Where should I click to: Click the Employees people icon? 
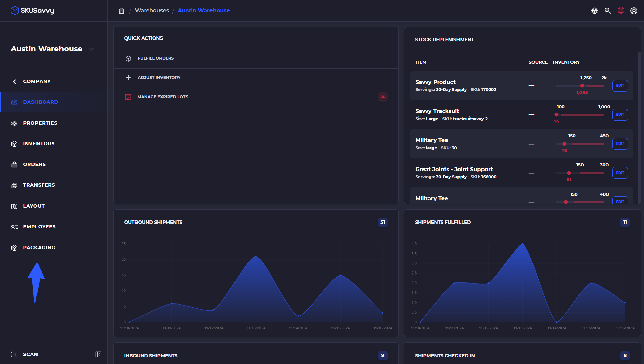(x=14, y=227)
